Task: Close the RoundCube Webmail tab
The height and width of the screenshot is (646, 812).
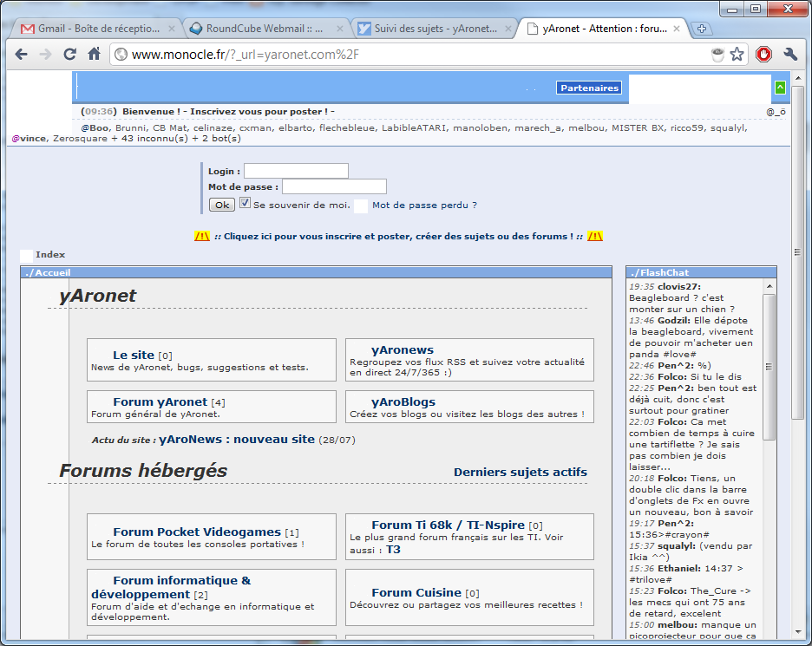Action: click(340, 29)
